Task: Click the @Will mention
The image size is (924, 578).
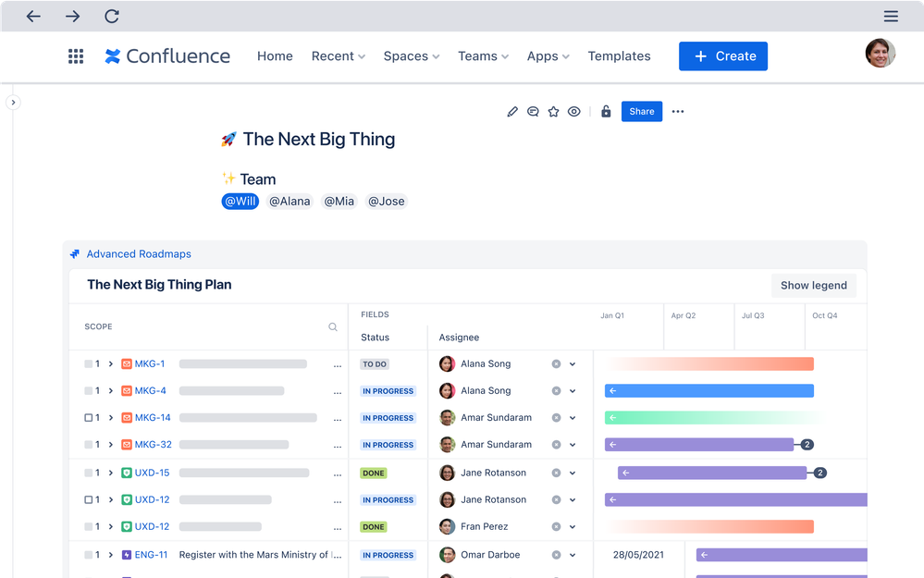Action: pyautogui.click(x=240, y=202)
